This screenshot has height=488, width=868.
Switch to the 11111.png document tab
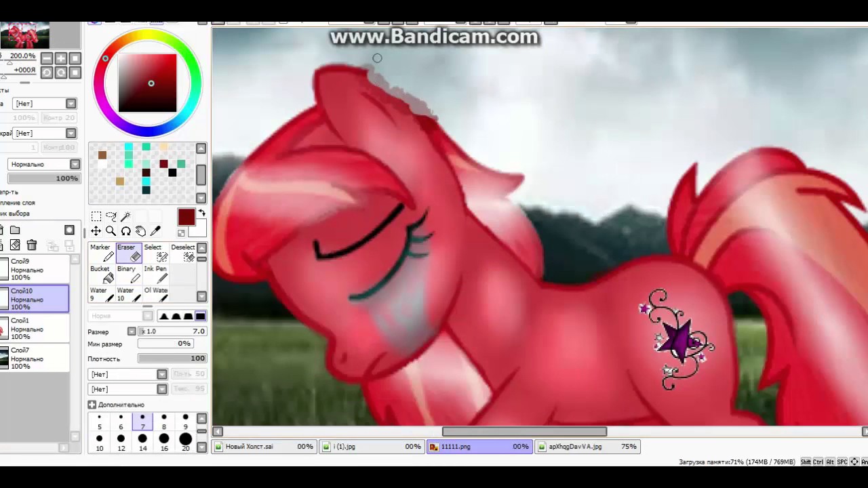pyautogui.click(x=479, y=447)
